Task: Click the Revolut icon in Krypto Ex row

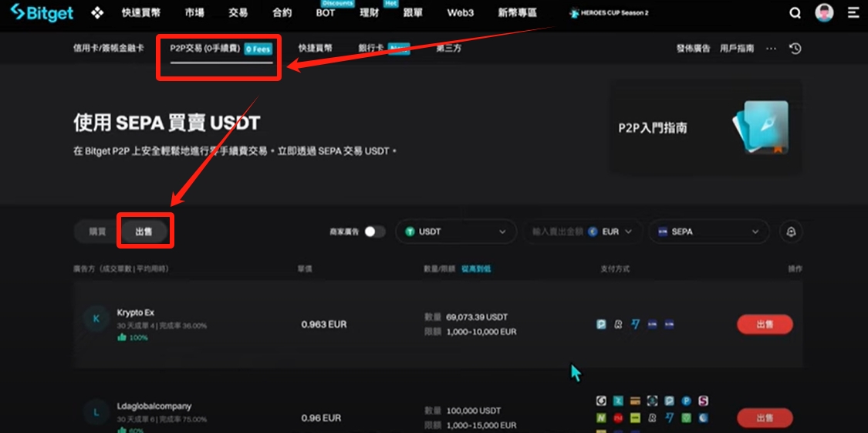Action: point(618,324)
